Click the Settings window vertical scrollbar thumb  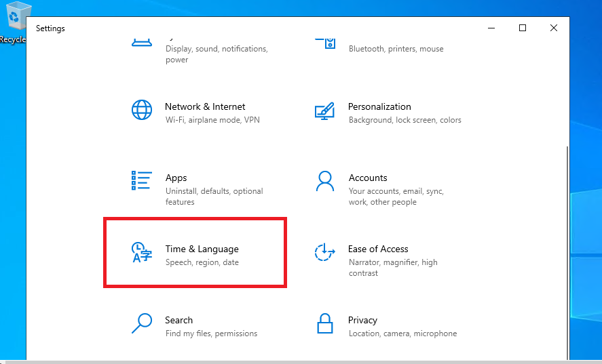click(567, 253)
